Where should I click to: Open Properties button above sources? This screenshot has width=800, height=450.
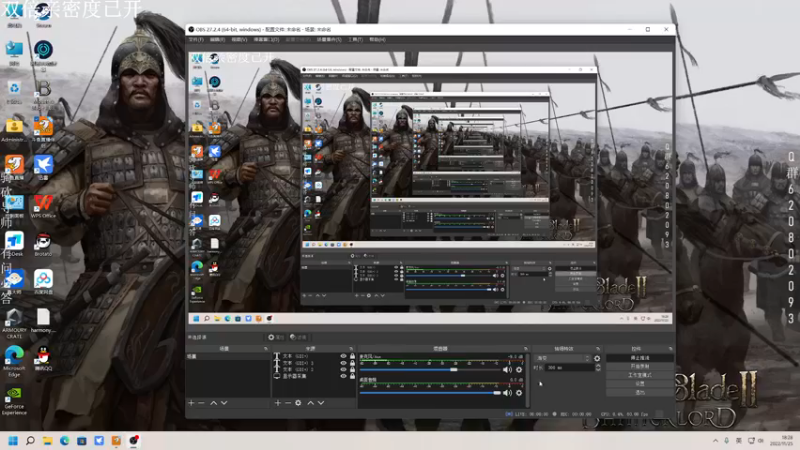coord(276,337)
